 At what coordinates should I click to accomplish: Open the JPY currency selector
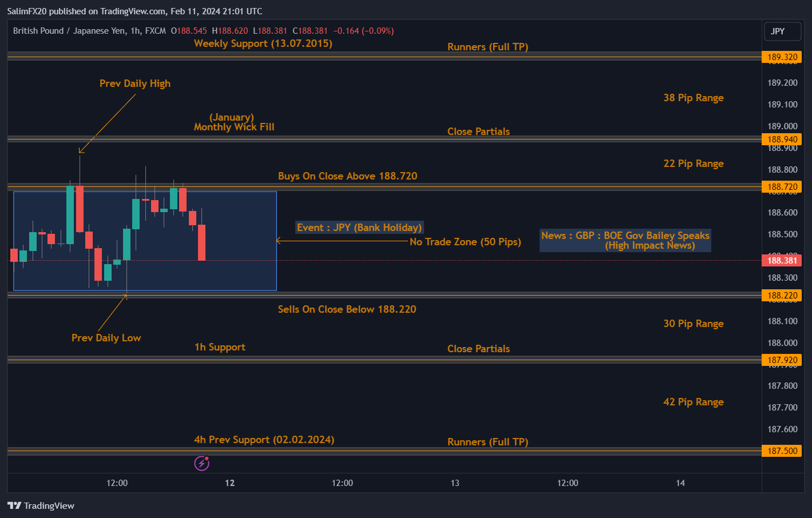click(782, 31)
